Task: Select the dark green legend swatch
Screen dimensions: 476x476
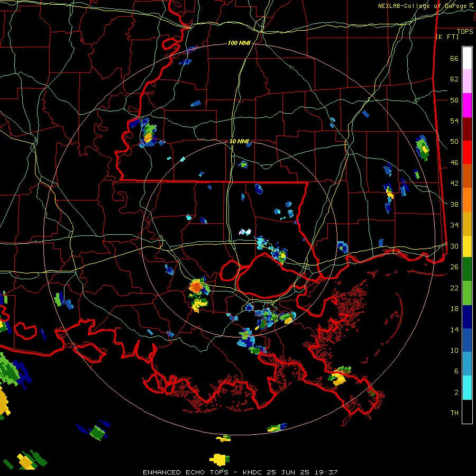Action: (x=467, y=269)
